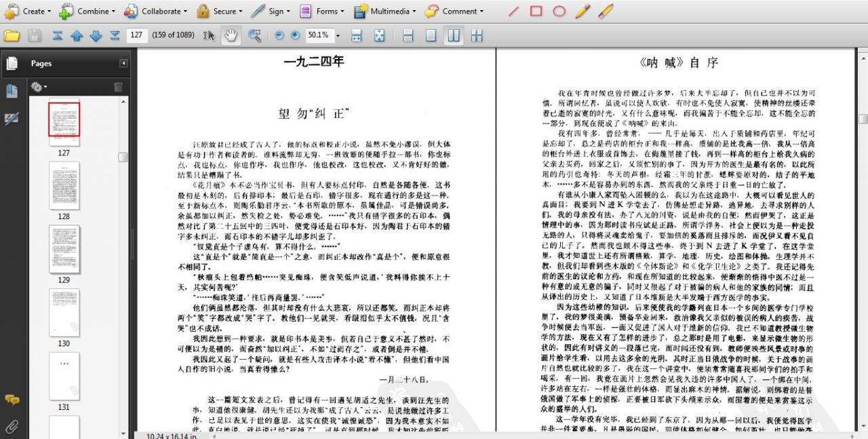Open the Combine dropdown menu
This screenshot has width=868, height=439.
(87, 11)
